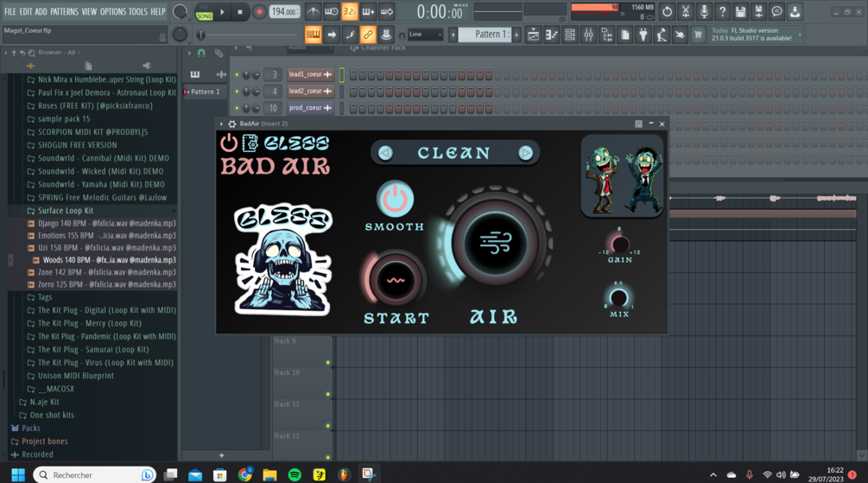Save the project with the floppy icon
The image size is (868, 483).
[x=740, y=11]
